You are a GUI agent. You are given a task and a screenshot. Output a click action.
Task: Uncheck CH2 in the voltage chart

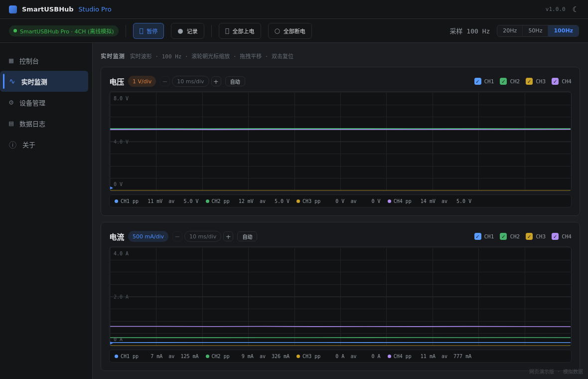coord(503,81)
